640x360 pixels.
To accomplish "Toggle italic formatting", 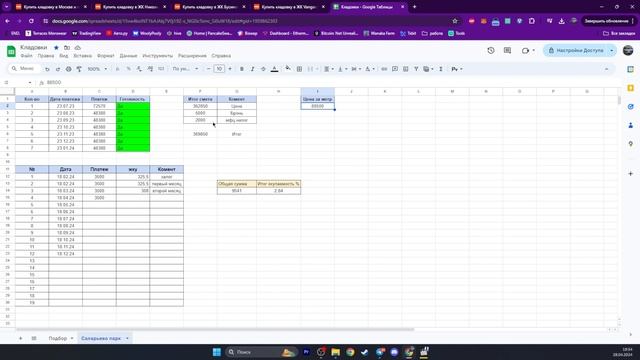I will pyautogui.click(x=252, y=69).
